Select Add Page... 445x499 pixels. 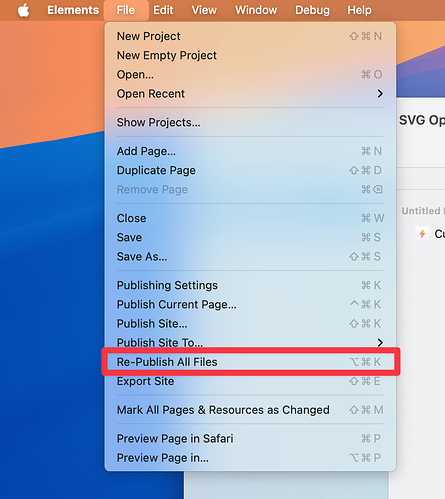[250, 151]
